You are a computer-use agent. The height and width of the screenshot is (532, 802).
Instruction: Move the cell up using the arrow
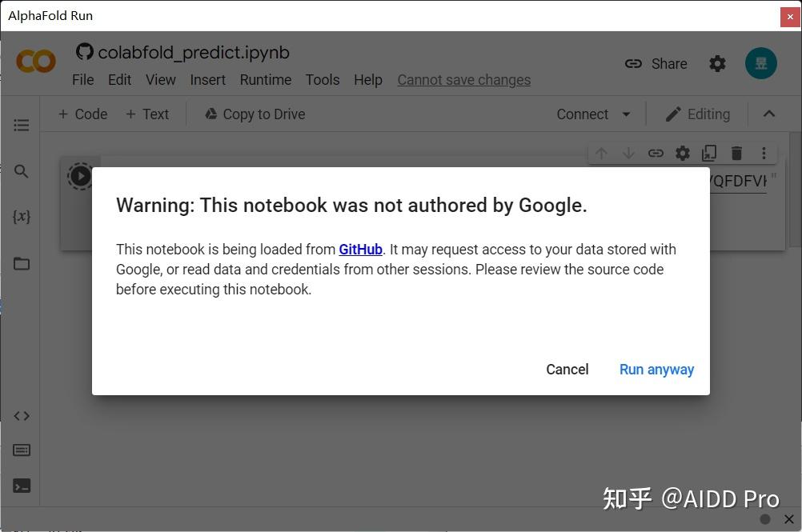[x=601, y=153]
